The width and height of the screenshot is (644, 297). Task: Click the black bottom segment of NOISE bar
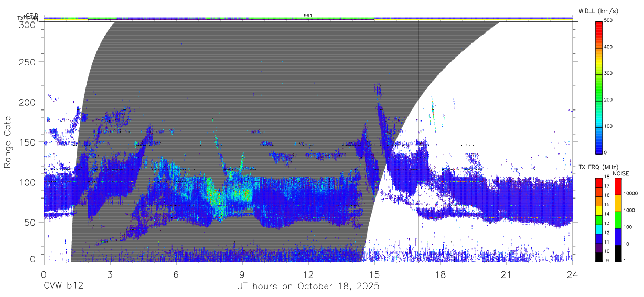[617, 253]
